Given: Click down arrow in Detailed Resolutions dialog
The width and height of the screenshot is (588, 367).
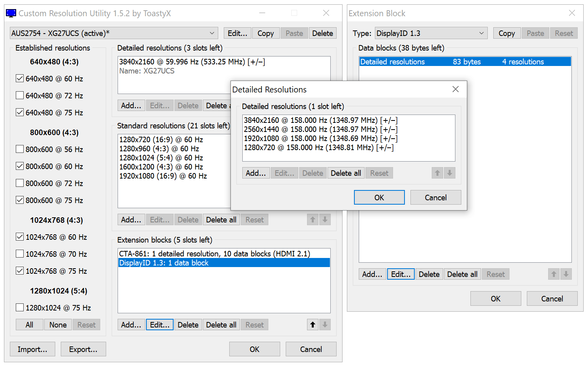Looking at the screenshot, I should [449, 173].
